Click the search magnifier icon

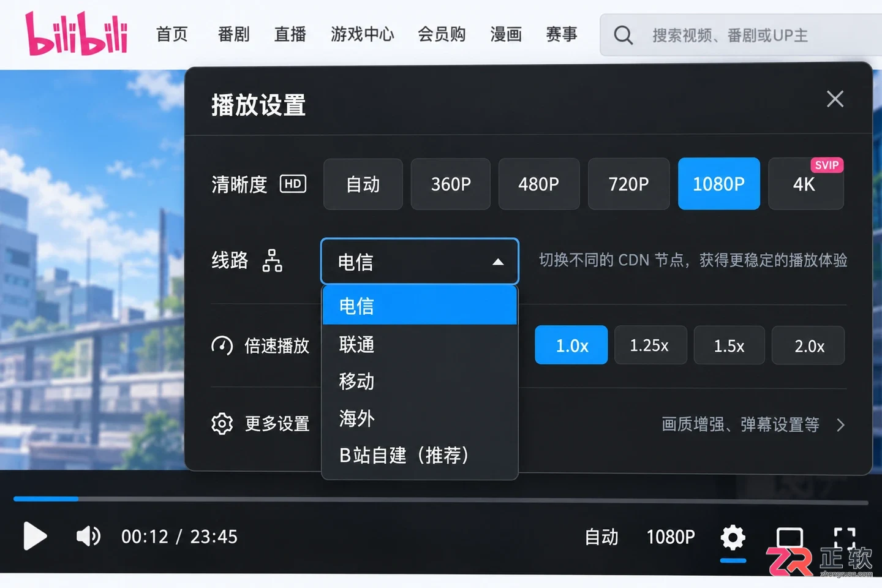coord(623,35)
